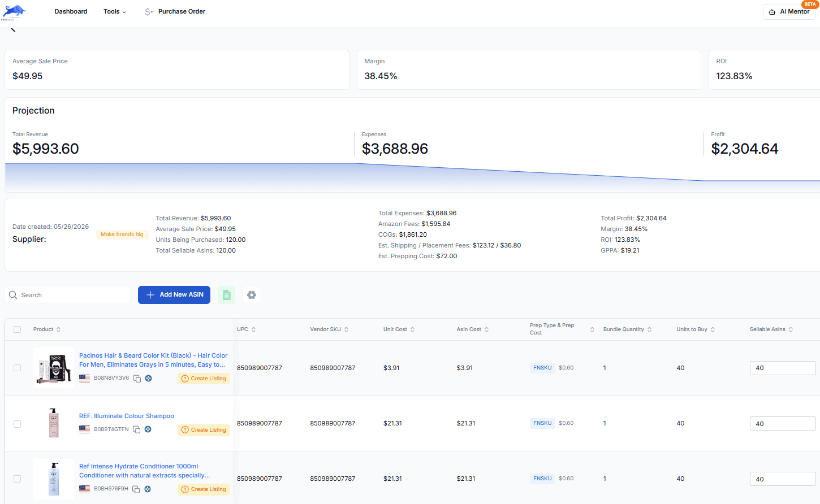Click the US flag next to B0B9T4GTFN

pyautogui.click(x=84, y=429)
